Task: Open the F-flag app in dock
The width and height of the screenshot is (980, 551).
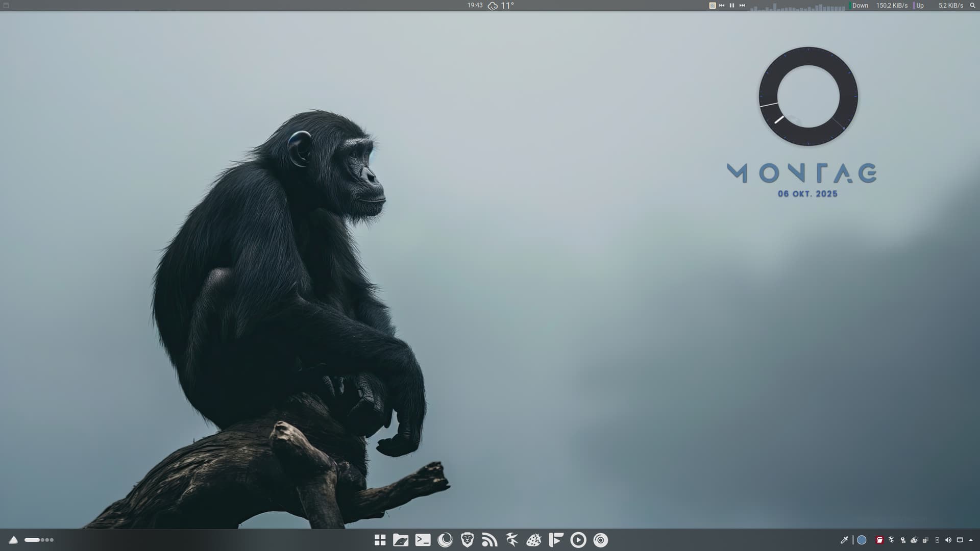Action: click(556, 540)
